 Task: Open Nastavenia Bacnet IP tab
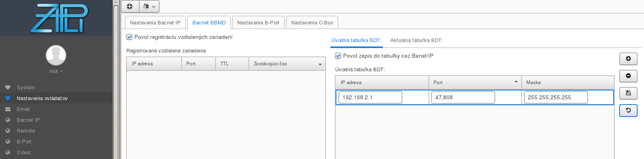[x=155, y=22]
